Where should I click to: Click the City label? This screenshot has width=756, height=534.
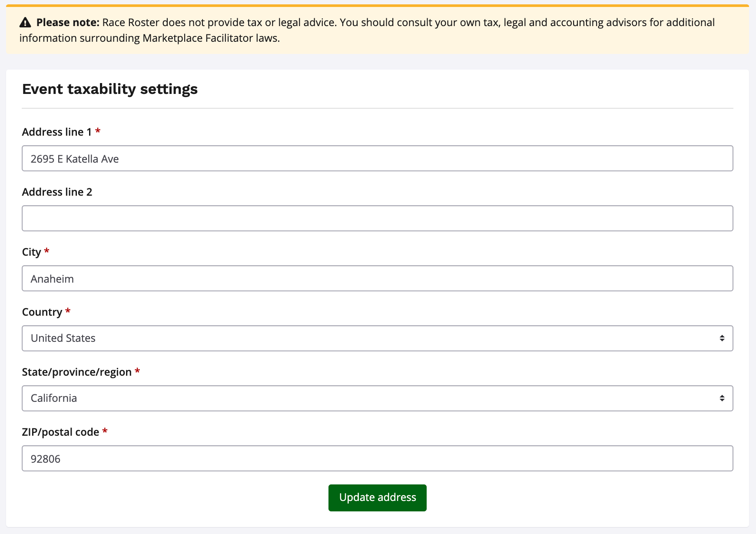pyautogui.click(x=31, y=252)
